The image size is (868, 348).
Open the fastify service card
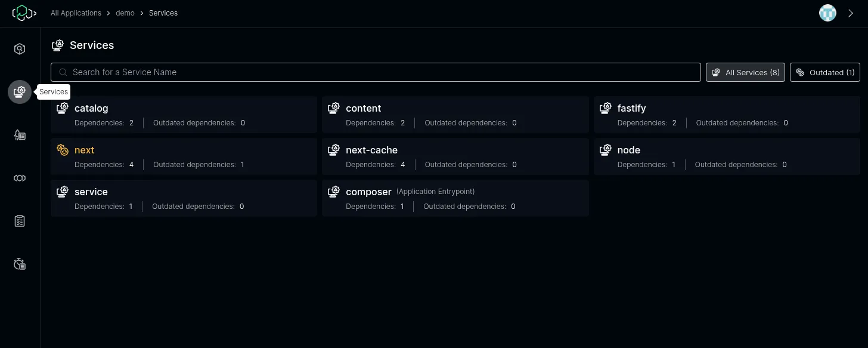[x=727, y=115]
